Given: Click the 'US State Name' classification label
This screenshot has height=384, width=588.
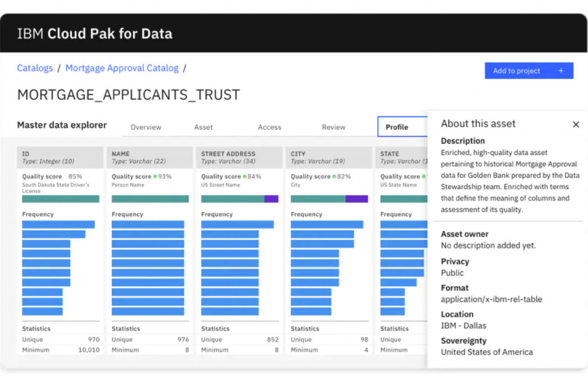Looking at the screenshot, I should pos(399,185).
